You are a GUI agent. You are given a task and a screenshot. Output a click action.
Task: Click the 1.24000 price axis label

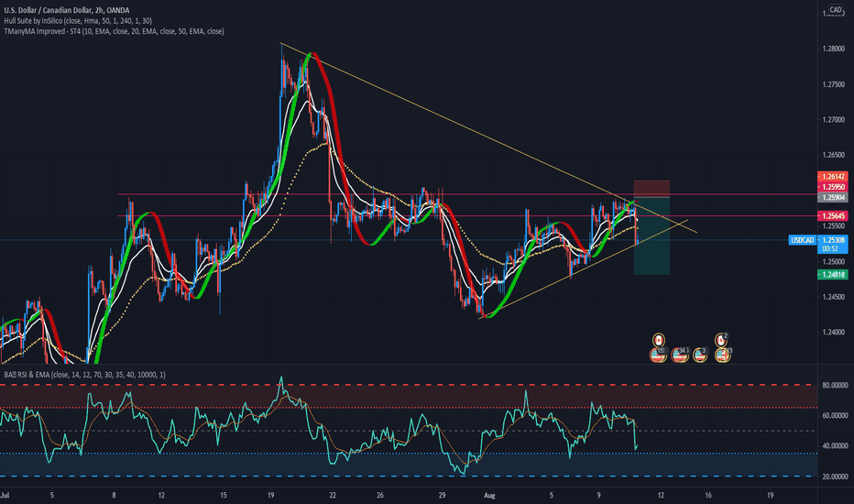coord(833,333)
